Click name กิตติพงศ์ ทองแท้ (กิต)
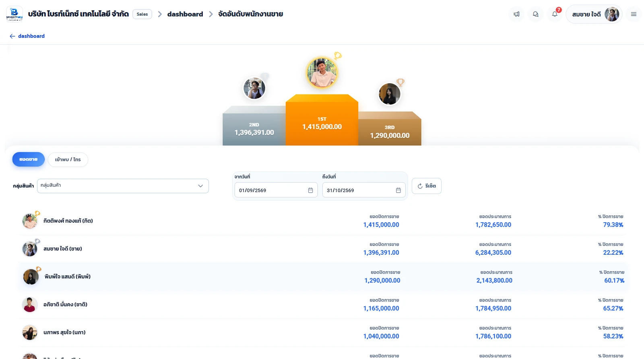The height and width of the screenshot is (359, 644). 68,221
